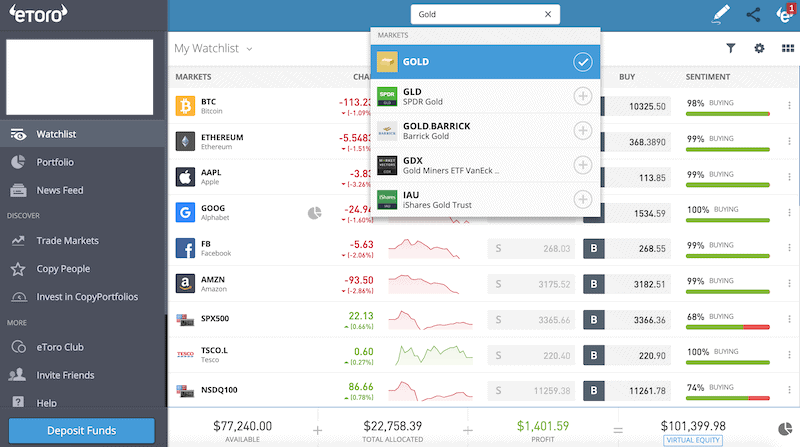Click the FB Buy button
This screenshot has height=447, width=800.
(627, 249)
